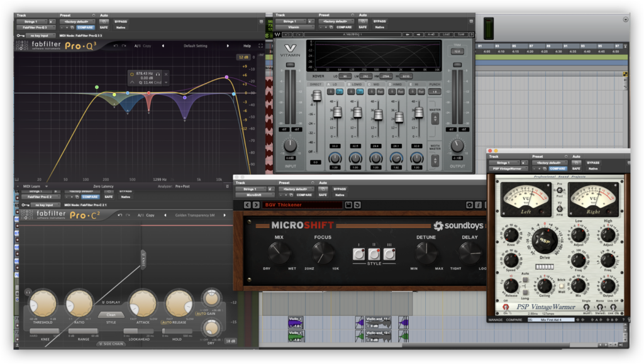
Task: Click the Waves logo in Vitamin toolbar
Action: coord(277,35)
